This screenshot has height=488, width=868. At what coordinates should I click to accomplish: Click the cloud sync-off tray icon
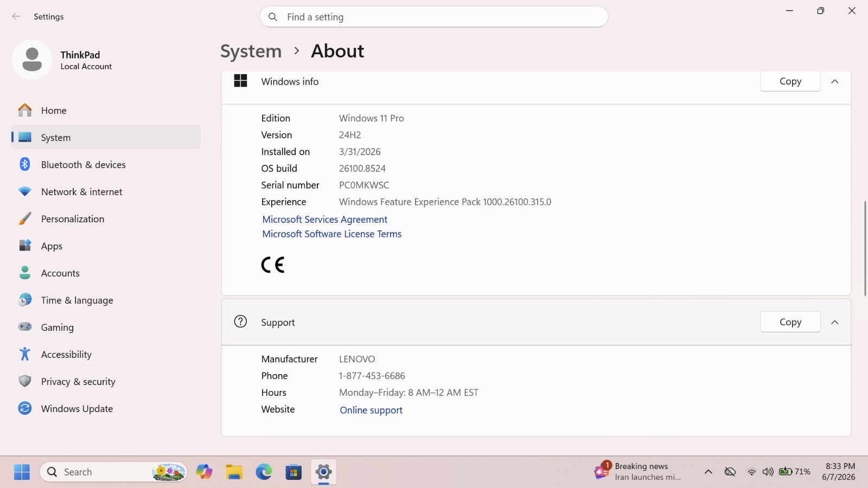[730, 472]
